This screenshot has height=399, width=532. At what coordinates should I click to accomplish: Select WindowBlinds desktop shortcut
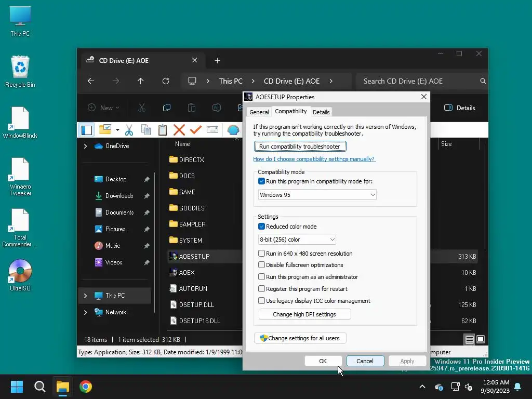point(20,123)
